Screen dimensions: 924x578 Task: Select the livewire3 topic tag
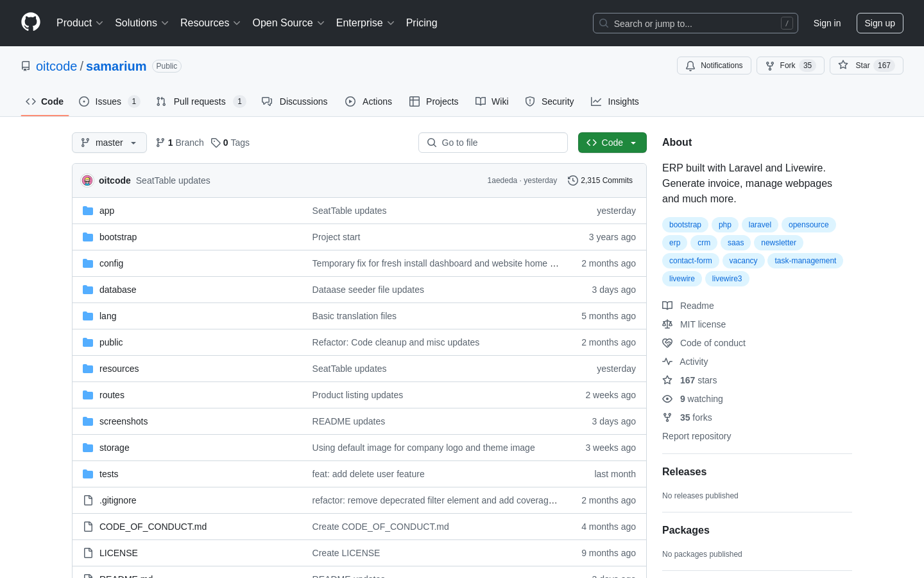[x=727, y=279]
